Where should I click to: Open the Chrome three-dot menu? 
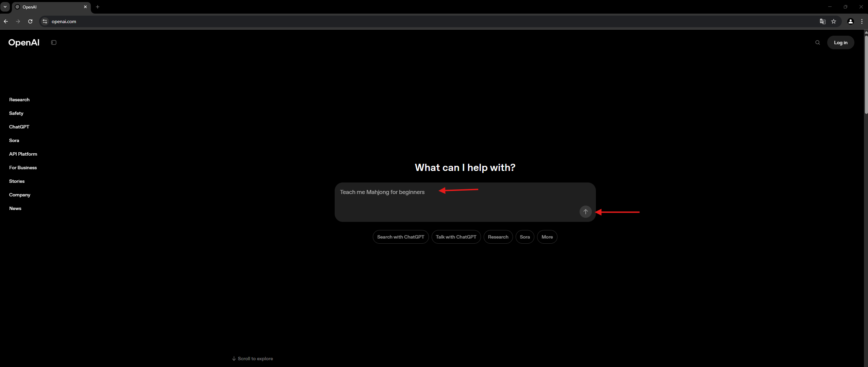point(862,21)
